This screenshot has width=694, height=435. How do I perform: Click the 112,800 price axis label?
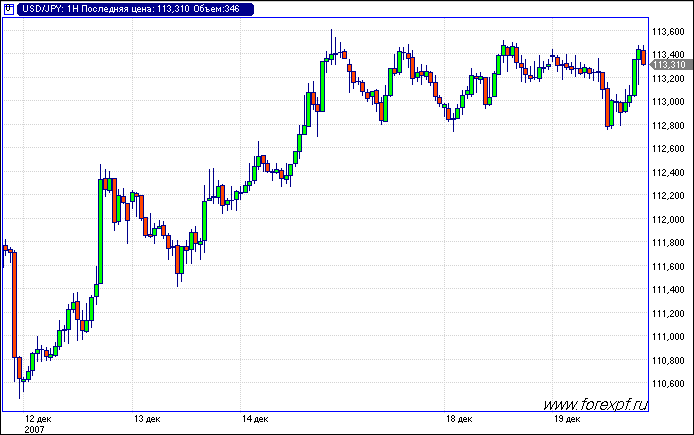[670, 126]
